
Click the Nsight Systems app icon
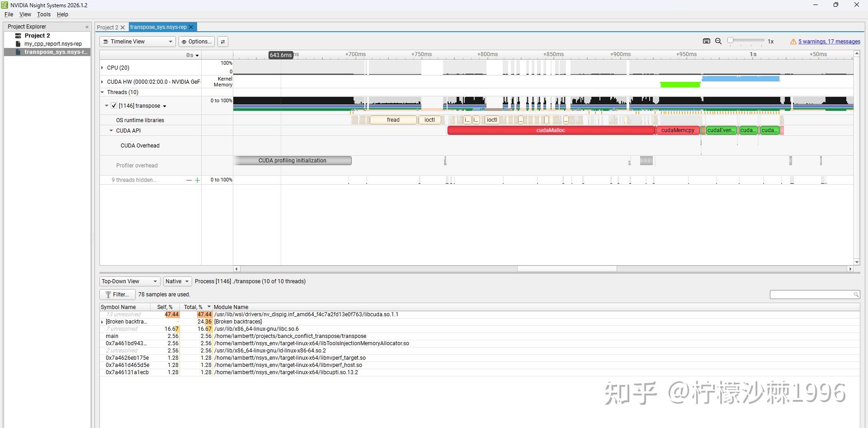click(5, 5)
